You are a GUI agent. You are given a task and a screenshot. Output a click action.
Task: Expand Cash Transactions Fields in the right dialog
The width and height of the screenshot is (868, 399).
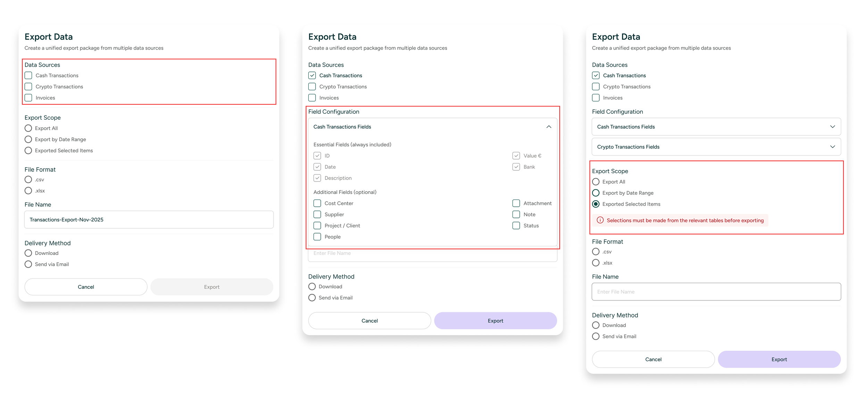pyautogui.click(x=832, y=127)
